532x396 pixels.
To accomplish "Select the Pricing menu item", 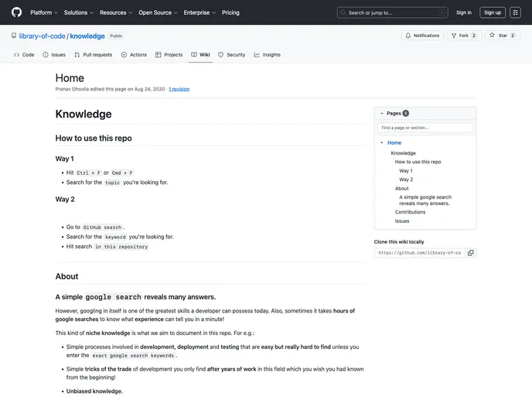I will pyautogui.click(x=230, y=12).
